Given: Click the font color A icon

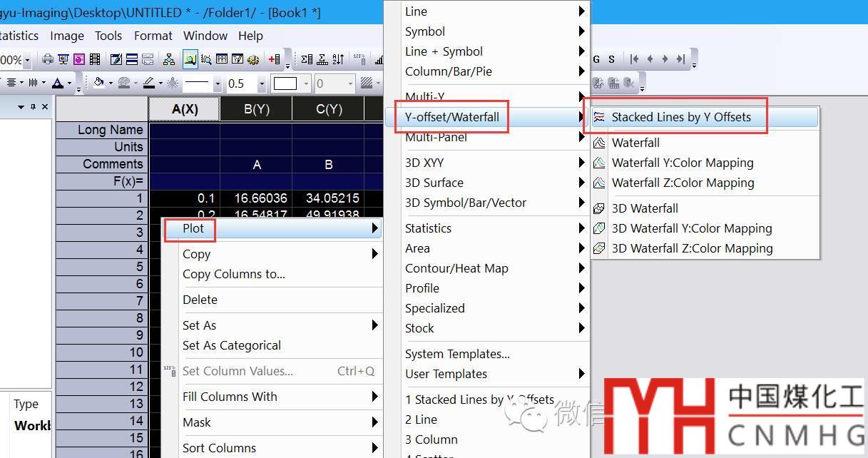Looking at the screenshot, I should point(58,83).
